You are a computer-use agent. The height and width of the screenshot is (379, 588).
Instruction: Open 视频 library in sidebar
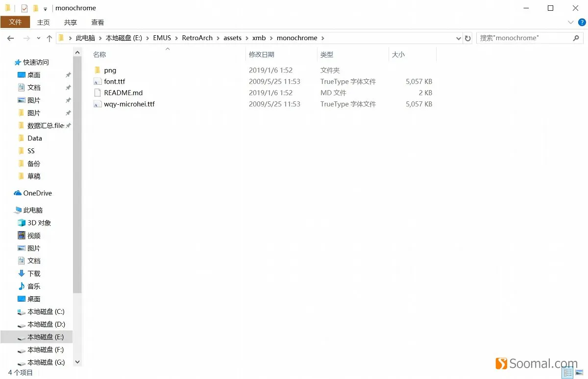pyautogui.click(x=29, y=236)
